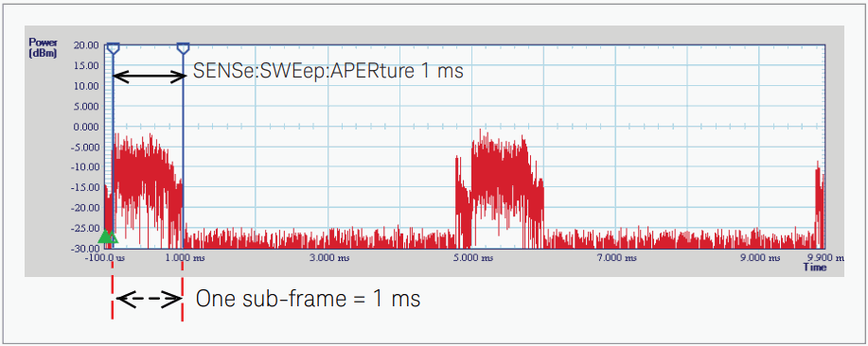Screen dimensions: 868x346
Task: Click the 3.000 ms time label
Action: [x=331, y=257]
